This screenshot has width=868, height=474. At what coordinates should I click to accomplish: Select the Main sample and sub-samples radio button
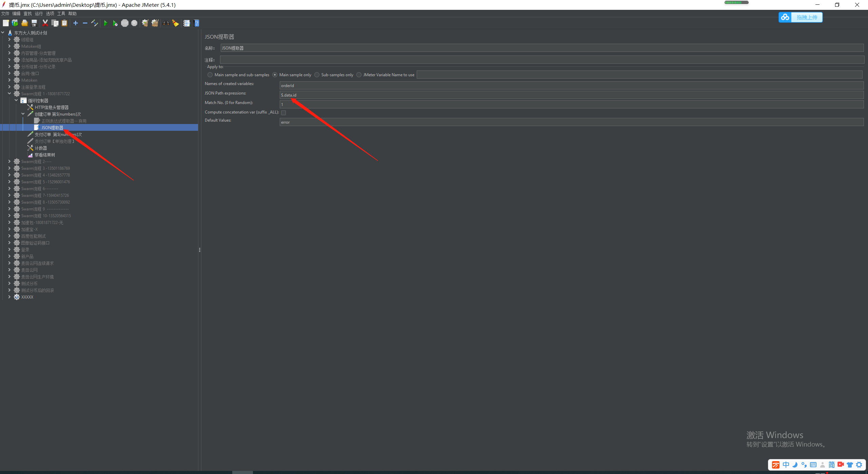click(210, 75)
